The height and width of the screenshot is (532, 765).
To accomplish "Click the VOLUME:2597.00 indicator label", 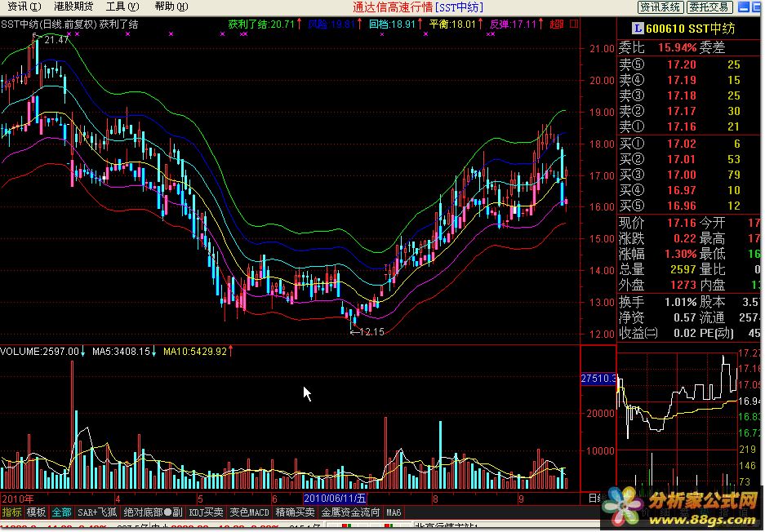I will point(39,351).
